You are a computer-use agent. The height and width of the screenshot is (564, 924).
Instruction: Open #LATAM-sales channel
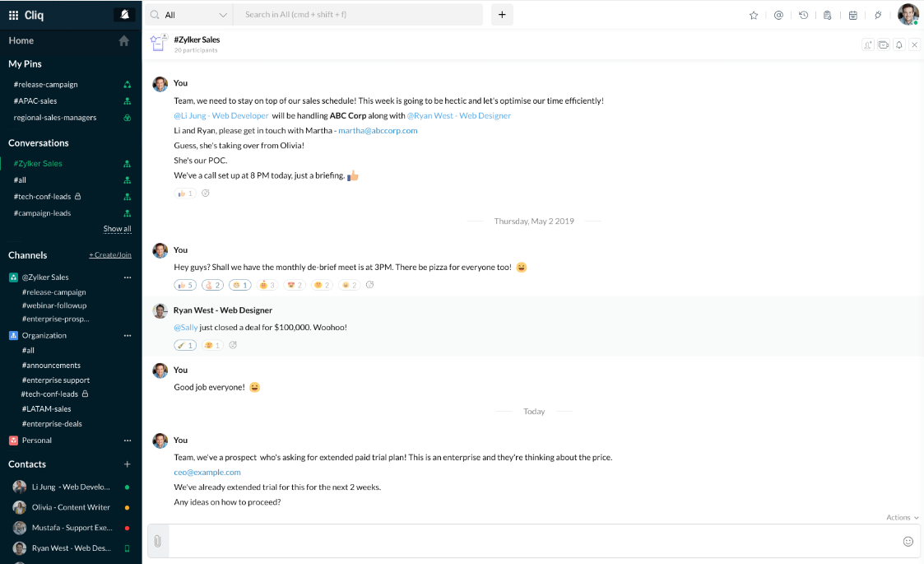(x=47, y=409)
